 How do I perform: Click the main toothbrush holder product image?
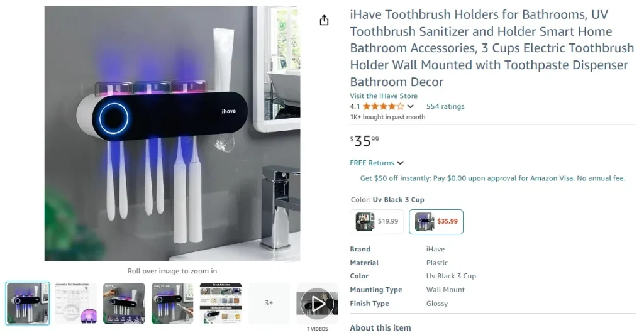click(172, 133)
